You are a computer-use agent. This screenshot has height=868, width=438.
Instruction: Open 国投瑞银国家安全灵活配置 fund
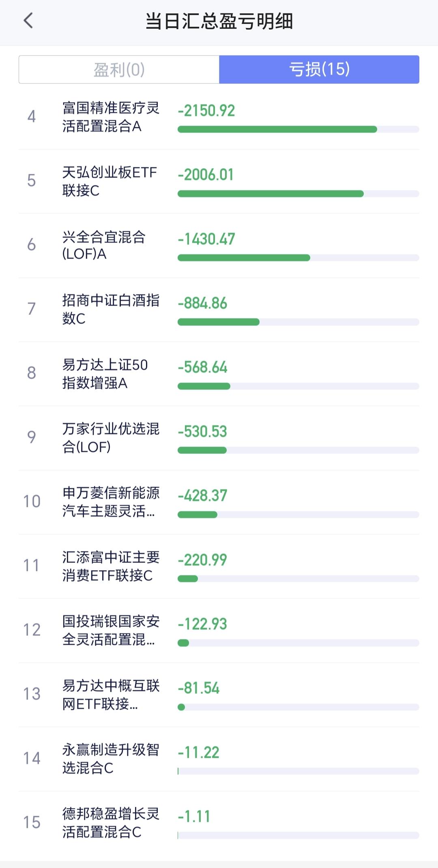pyautogui.click(x=110, y=630)
